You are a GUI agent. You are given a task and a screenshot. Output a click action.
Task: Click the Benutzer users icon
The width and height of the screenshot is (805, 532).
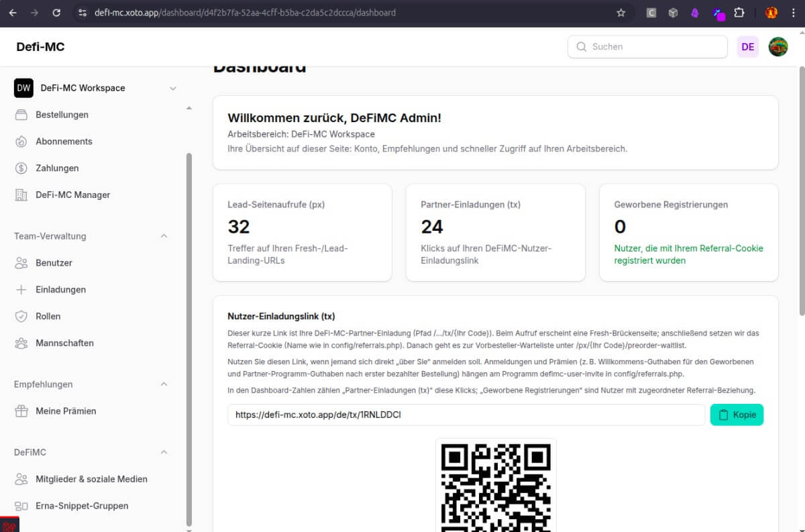coord(21,263)
